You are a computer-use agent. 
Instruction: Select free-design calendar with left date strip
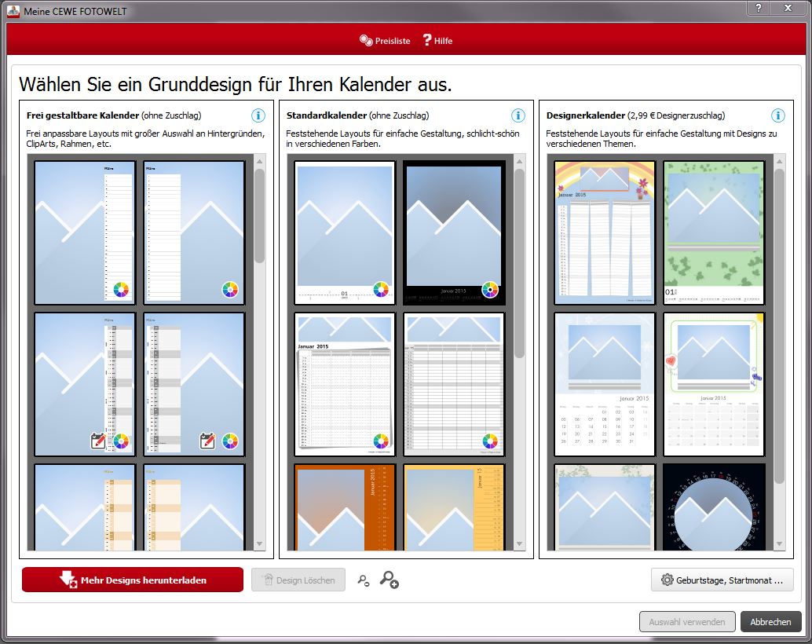(x=194, y=232)
